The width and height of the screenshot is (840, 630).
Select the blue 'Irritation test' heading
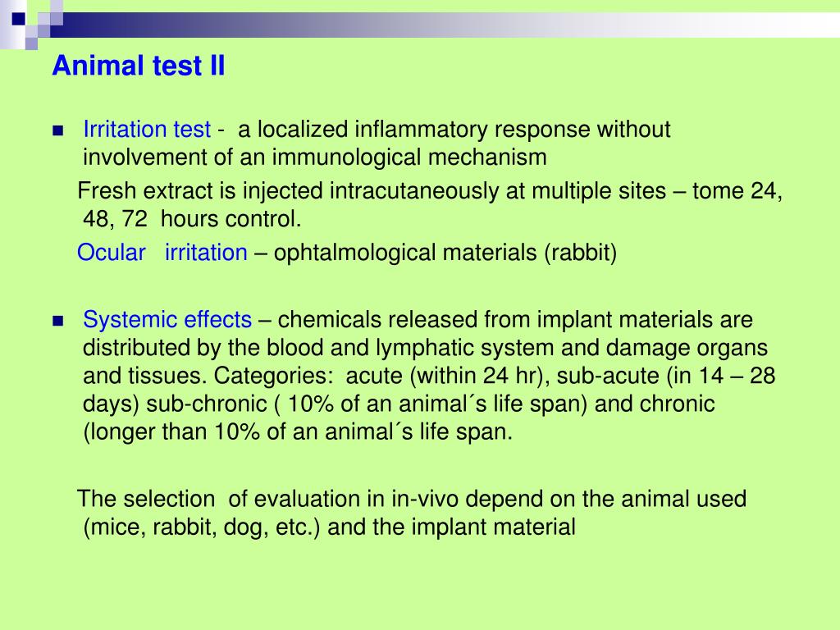click(x=147, y=130)
